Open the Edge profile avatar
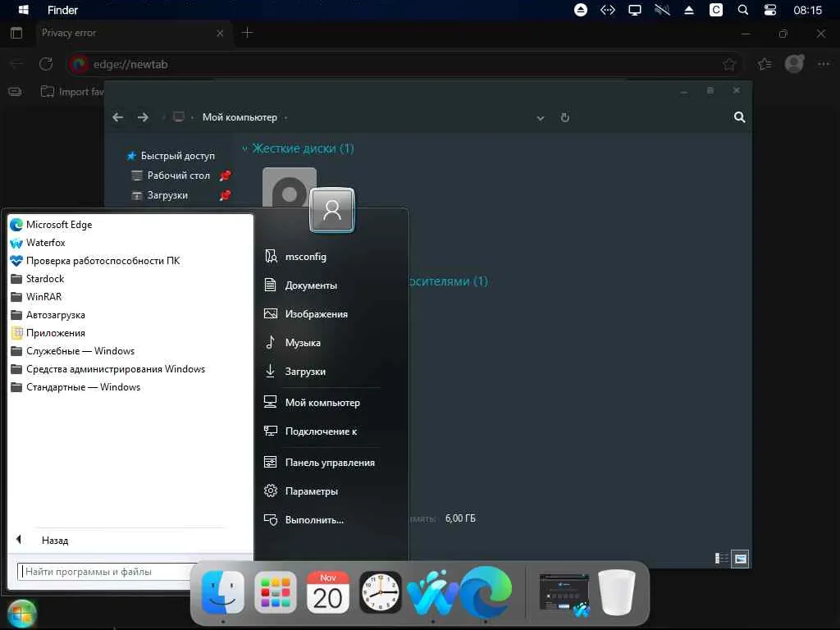 point(794,64)
